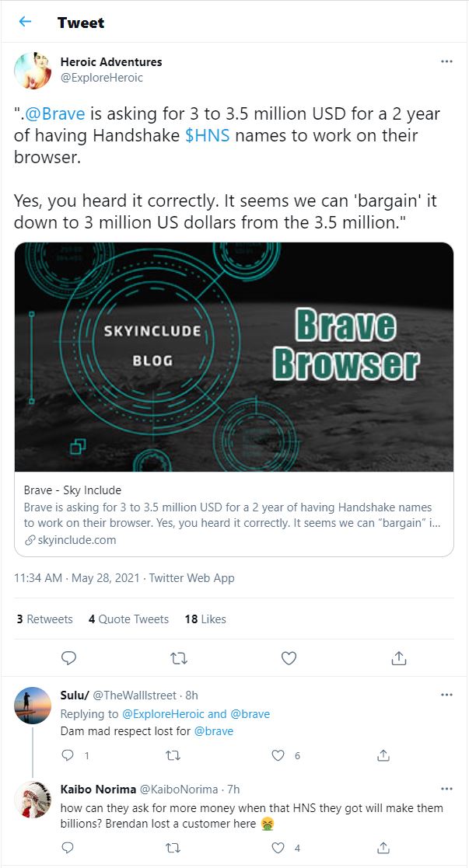The width and height of the screenshot is (469, 868).
Task: Click the back arrow beside Tweet header
Action: 25,22
